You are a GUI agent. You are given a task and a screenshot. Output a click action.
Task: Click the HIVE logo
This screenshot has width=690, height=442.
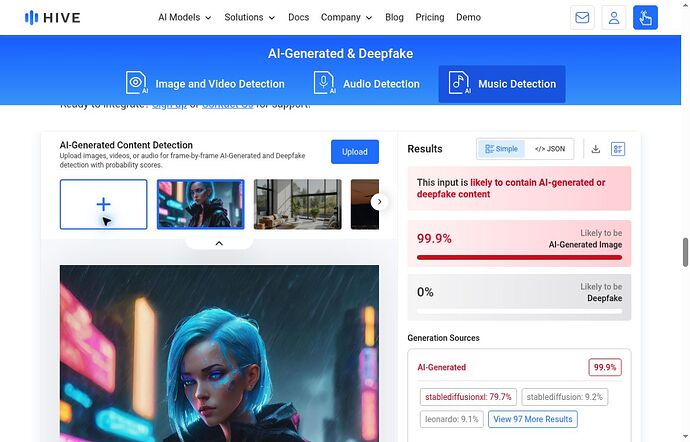[x=53, y=18]
